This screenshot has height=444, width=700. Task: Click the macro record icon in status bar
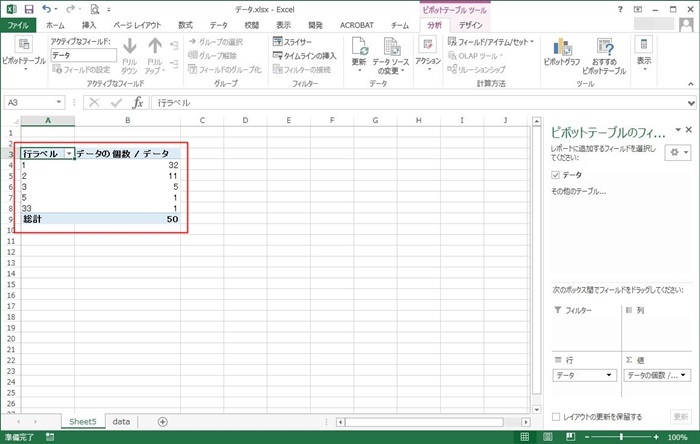click(x=50, y=437)
